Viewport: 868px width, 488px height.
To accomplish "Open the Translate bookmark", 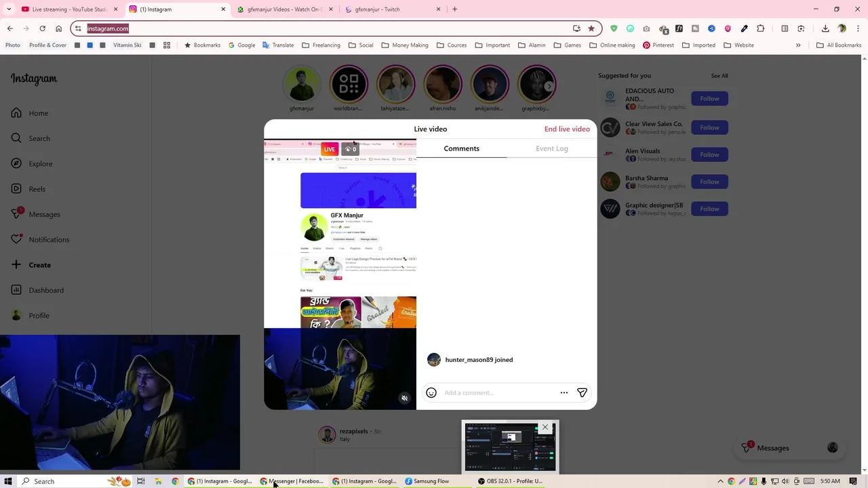I will (278, 45).
